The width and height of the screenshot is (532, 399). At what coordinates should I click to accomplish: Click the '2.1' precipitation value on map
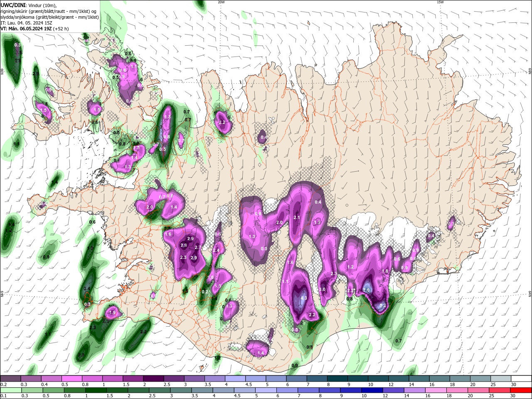coord(297,217)
